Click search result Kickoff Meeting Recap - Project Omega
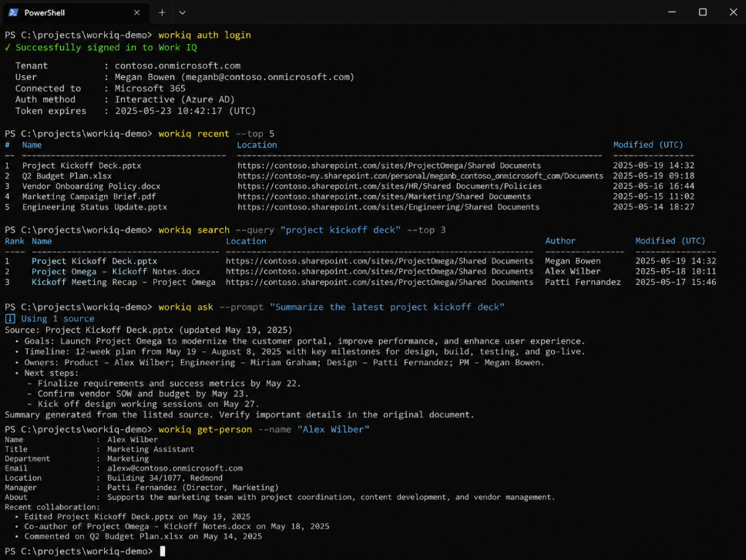746x560 pixels. pyautogui.click(x=124, y=282)
